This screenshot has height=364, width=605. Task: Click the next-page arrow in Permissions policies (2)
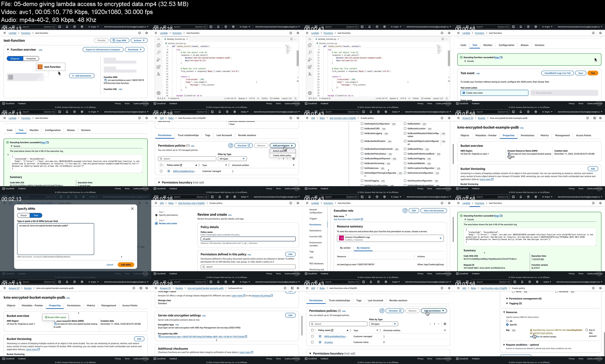coord(439,324)
